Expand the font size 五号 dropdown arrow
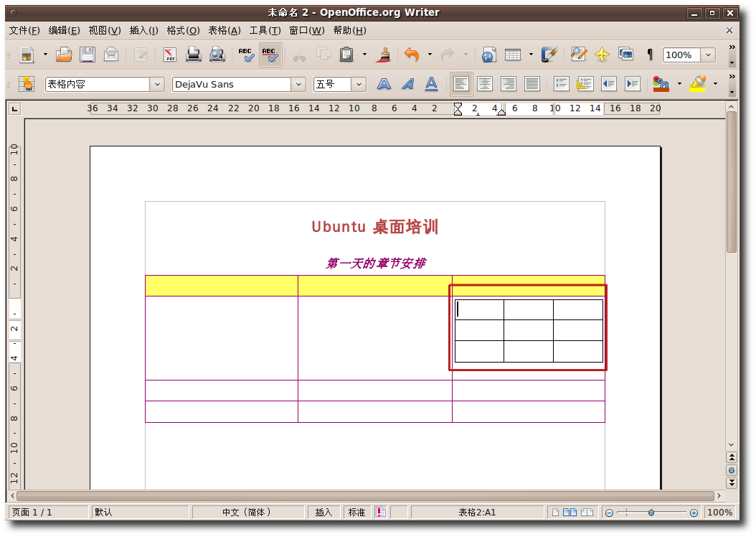This screenshot has width=756, height=537. (x=359, y=85)
